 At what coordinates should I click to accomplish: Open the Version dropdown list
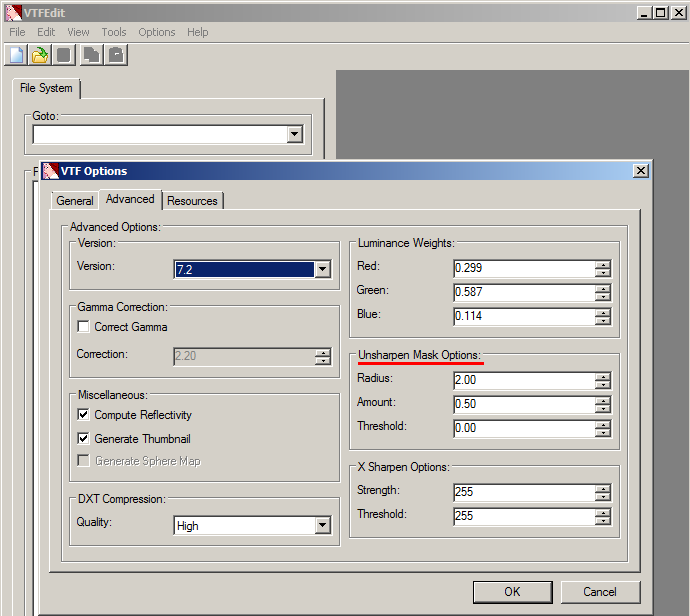click(322, 269)
